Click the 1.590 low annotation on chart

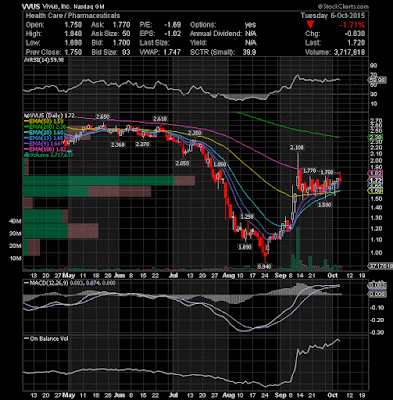324,205
